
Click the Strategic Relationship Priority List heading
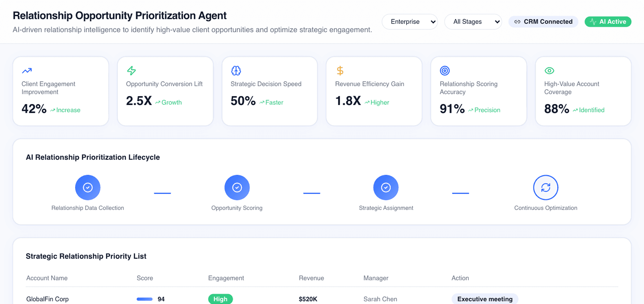[86, 256]
